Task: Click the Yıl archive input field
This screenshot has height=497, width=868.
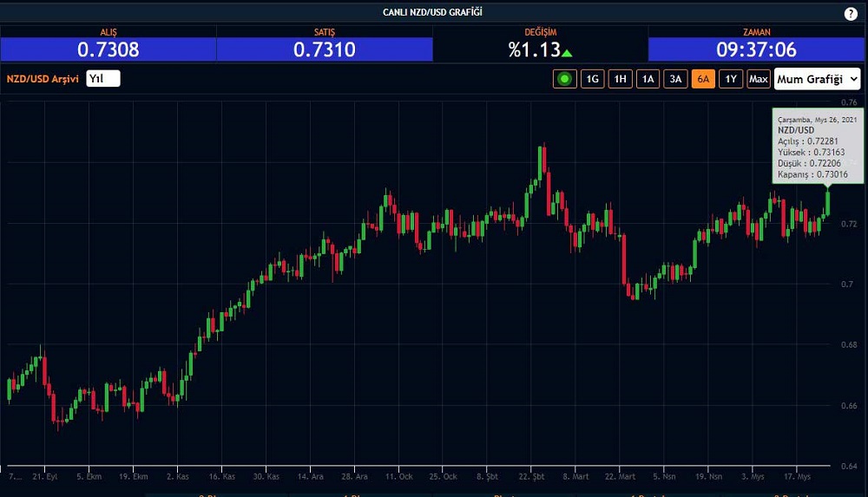Action: (x=103, y=79)
